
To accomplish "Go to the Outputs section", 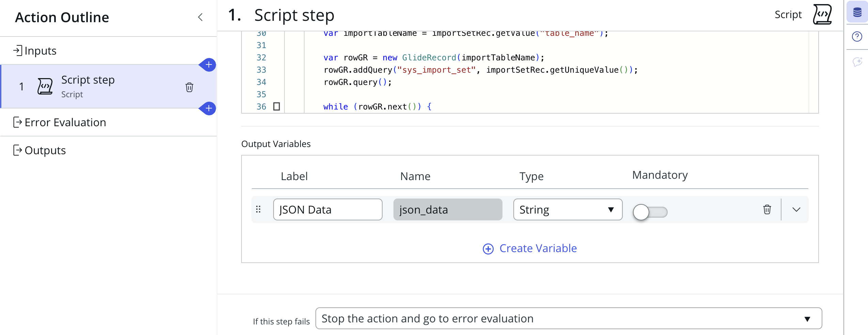I will pos(45,150).
